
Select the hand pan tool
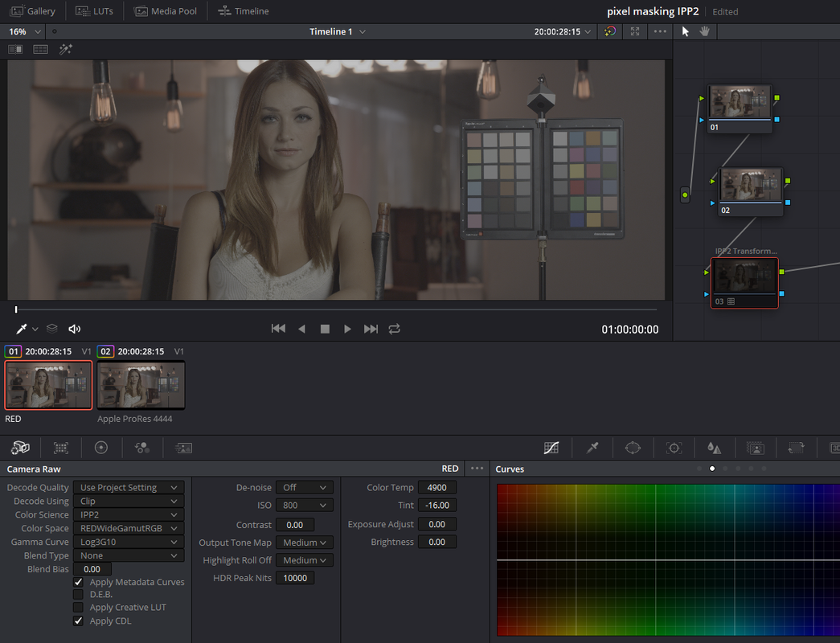tap(704, 31)
